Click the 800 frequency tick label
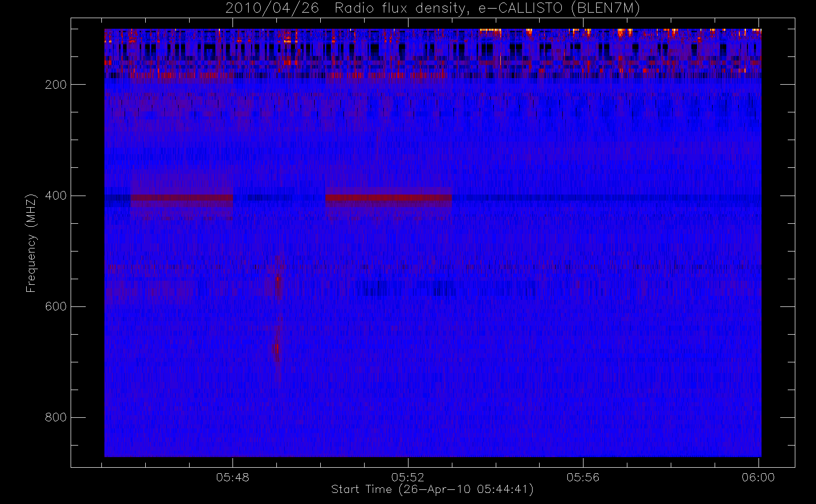The height and width of the screenshot is (504, 816). (x=55, y=417)
